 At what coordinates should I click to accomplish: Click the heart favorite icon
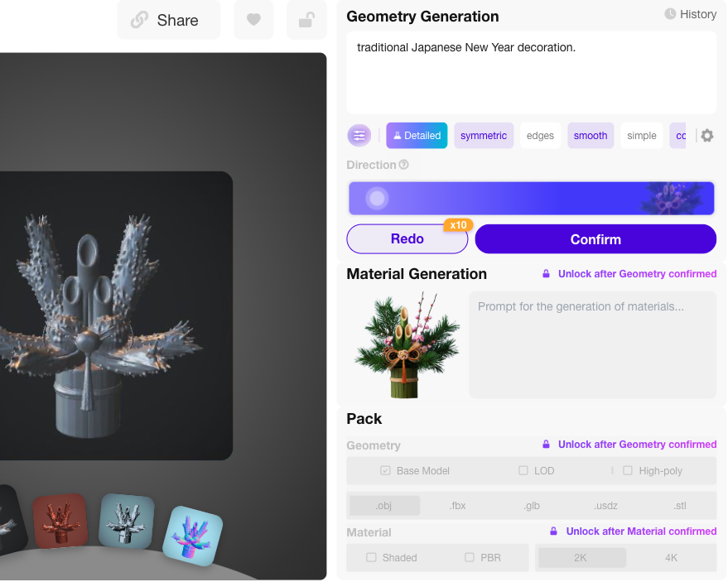pos(253,20)
